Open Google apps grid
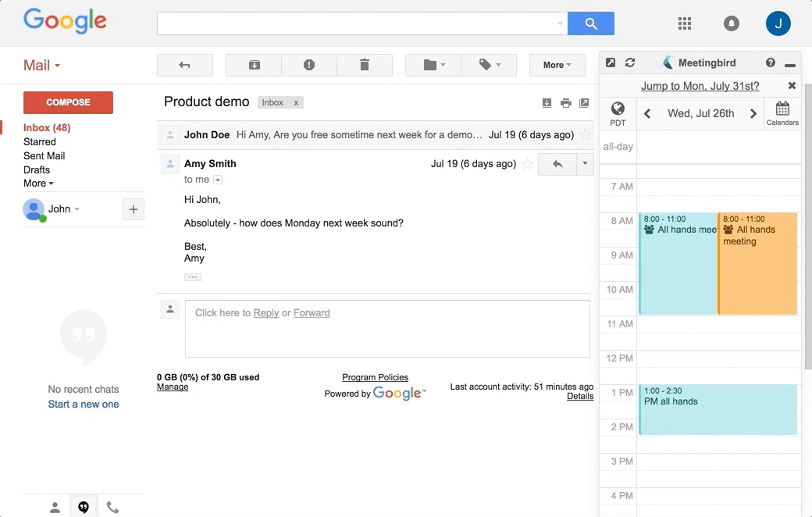 click(x=685, y=23)
